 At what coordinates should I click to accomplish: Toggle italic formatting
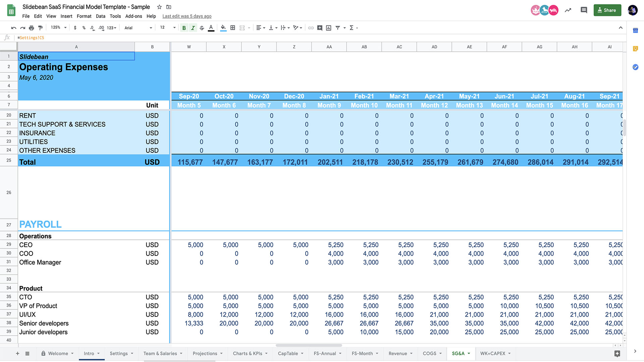pyautogui.click(x=193, y=28)
